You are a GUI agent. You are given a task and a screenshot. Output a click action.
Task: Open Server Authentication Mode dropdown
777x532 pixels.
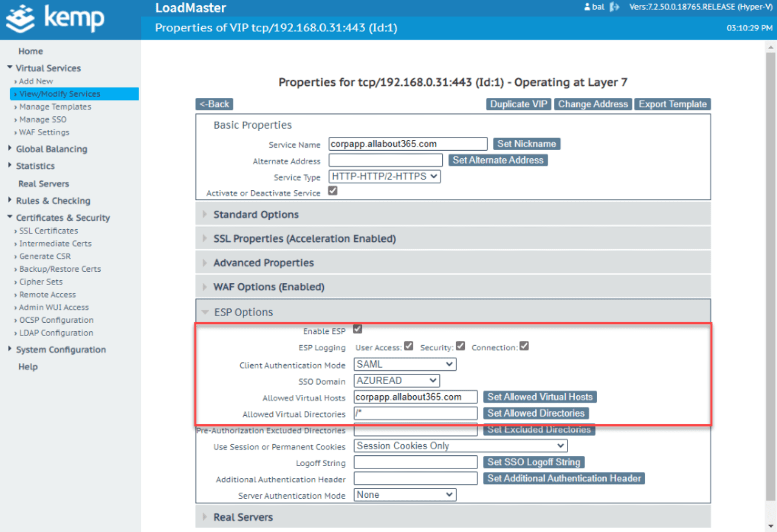(x=405, y=495)
